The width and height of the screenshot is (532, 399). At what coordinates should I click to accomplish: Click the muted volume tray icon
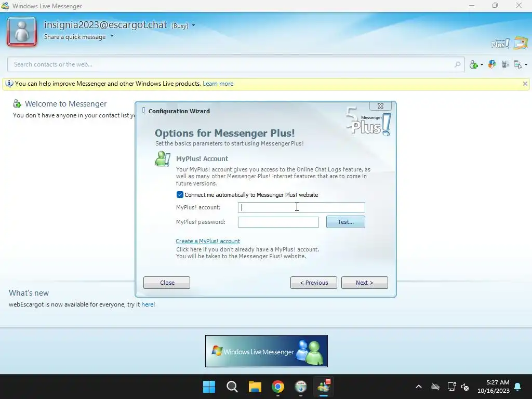pos(465,387)
